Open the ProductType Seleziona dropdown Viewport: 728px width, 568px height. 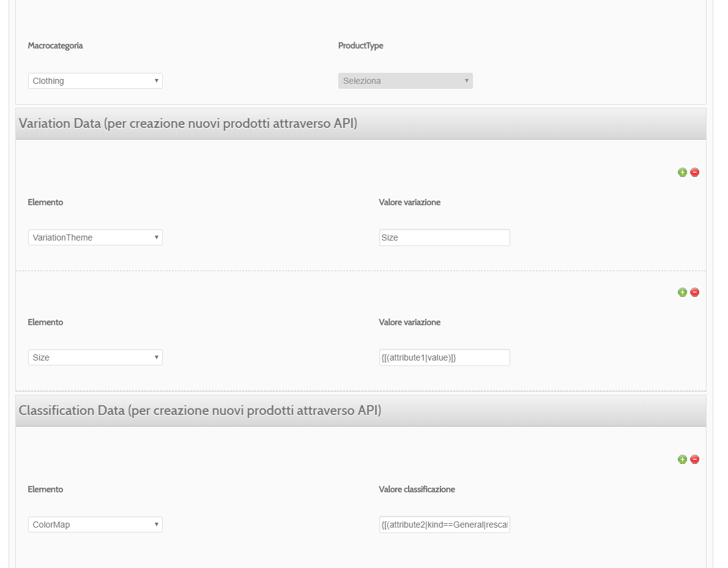click(406, 81)
